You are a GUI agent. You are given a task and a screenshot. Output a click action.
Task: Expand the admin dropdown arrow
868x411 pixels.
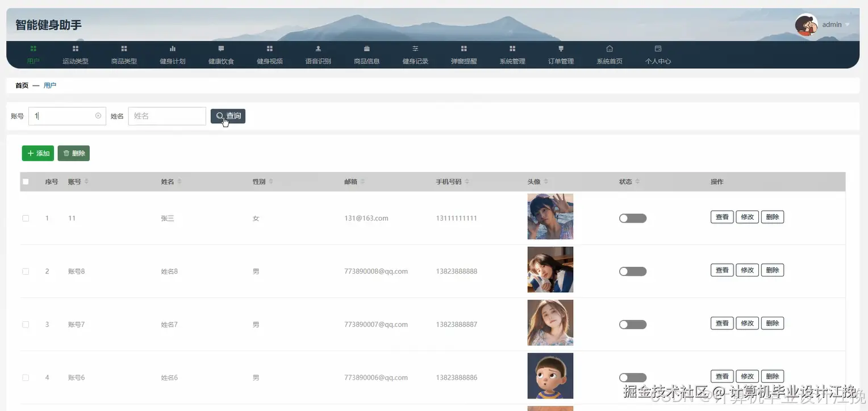tap(848, 25)
